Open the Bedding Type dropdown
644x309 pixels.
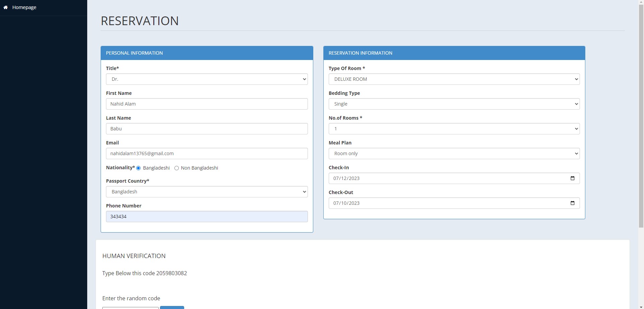(x=454, y=104)
